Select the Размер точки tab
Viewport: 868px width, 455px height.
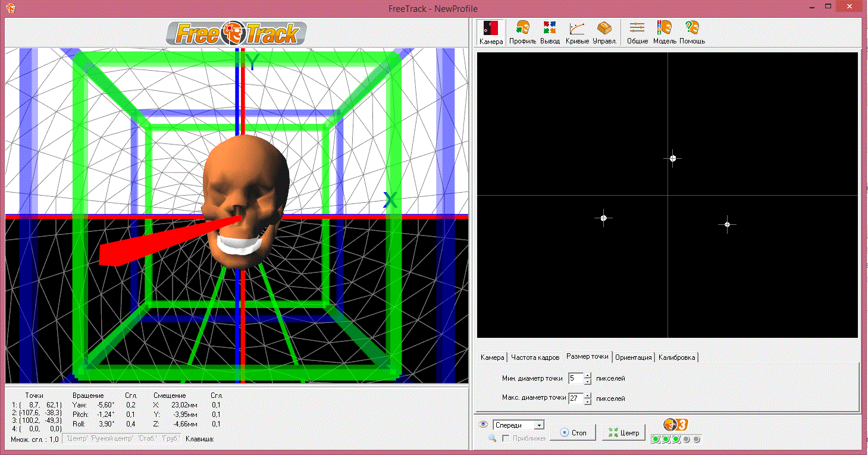pyautogui.click(x=587, y=356)
